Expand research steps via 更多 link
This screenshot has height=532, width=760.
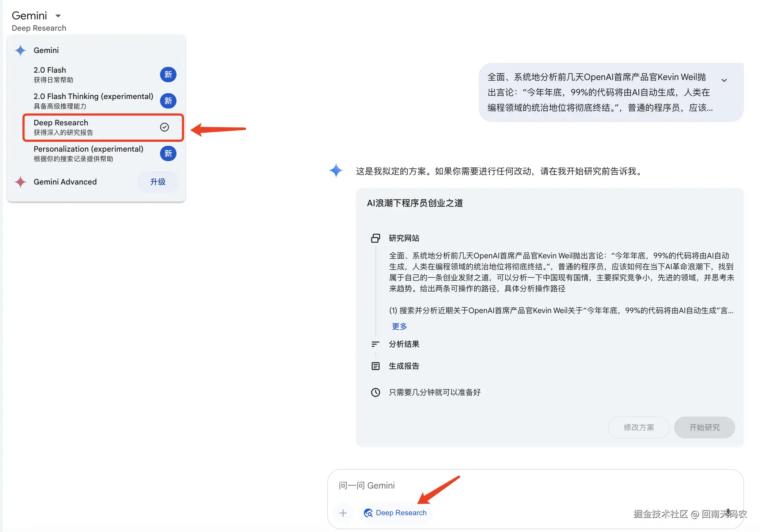[399, 327]
